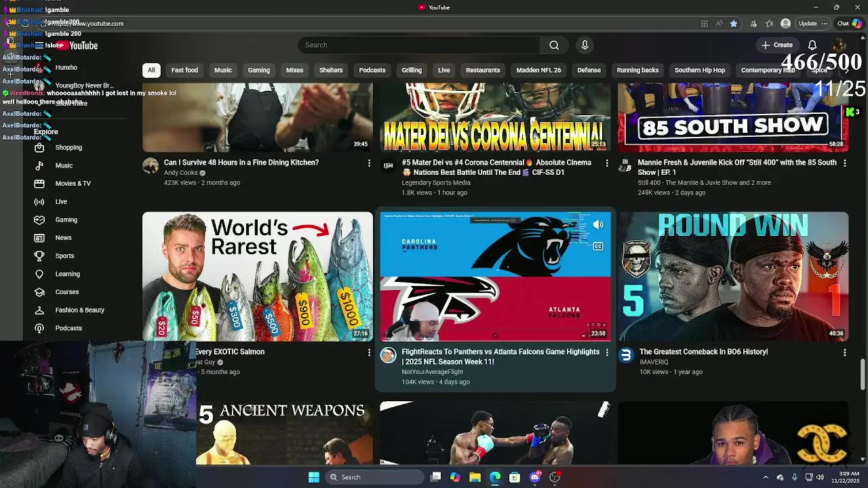The height and width of the screenshot is (488, 868).
Task: Select the Shelters filter chip
Action: point(331,70)
